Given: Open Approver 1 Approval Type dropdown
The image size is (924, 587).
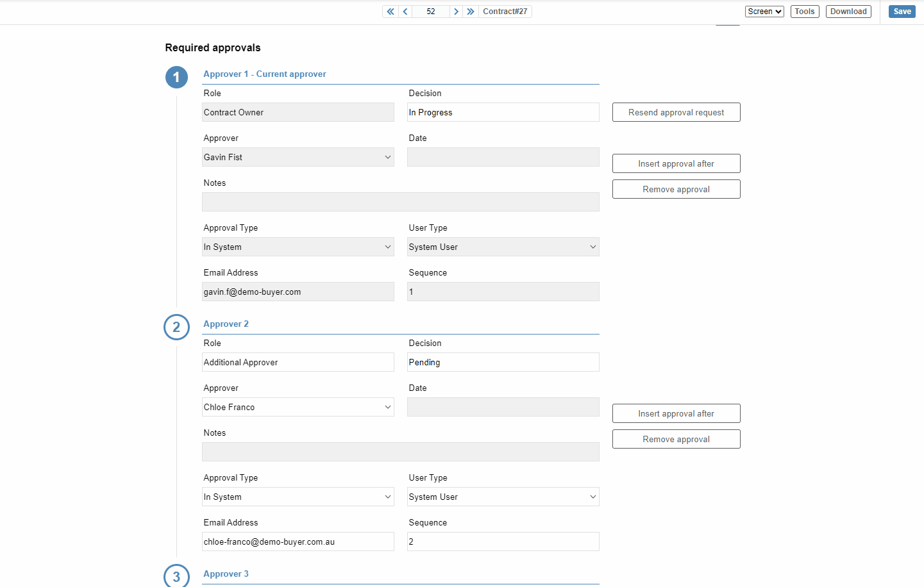Looking at the screenshot, I should click(298, 247).
